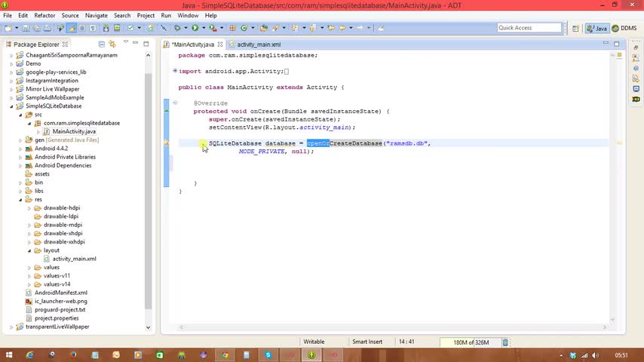This screenshot has height=362, width=644.
Task: Click the Save icon in the toolbar
Action: [26, 28]
